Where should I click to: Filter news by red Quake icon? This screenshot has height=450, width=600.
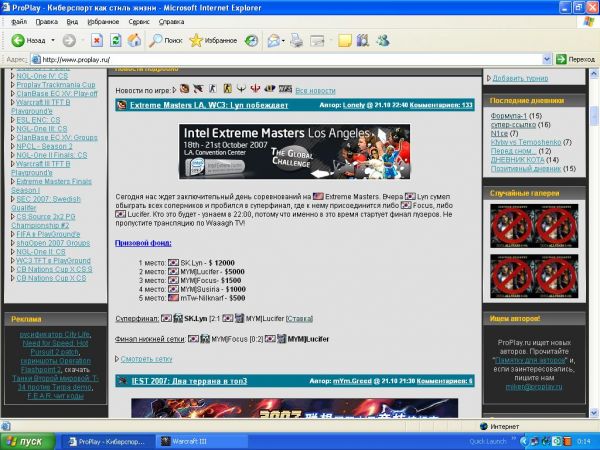[x=255, y=89]
